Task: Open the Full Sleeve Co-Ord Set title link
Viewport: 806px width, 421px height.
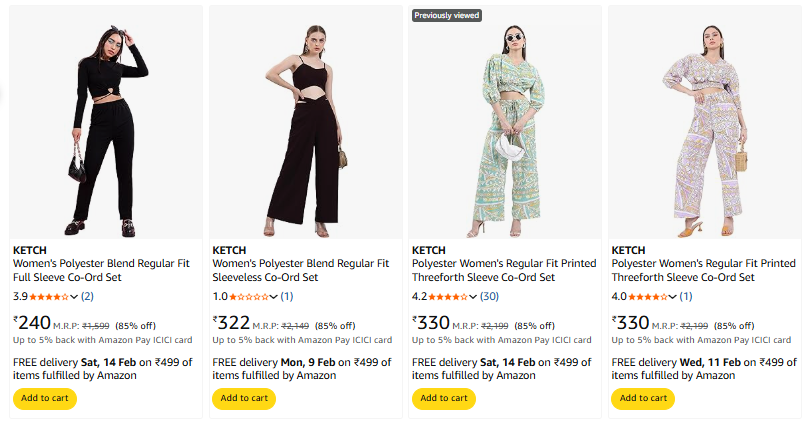Action: pyautogui.click(x=100, y=270)
